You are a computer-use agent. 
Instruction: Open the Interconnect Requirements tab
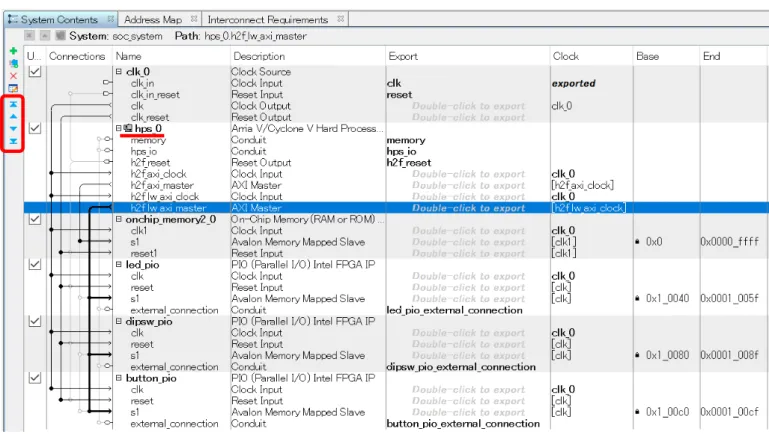[x=268, y=20]
